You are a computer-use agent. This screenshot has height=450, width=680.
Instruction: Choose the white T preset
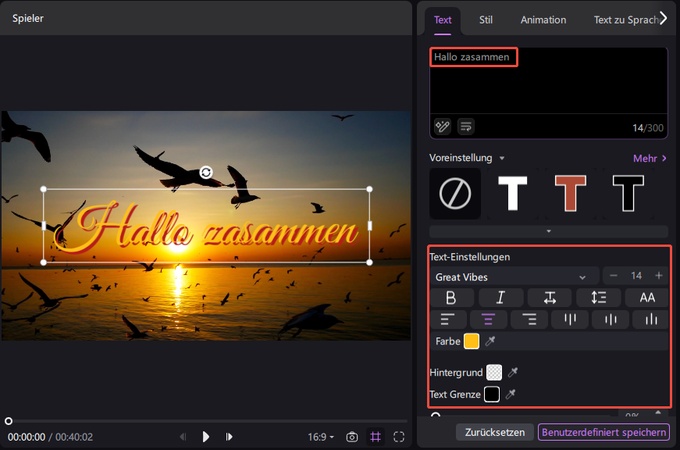point(513,193)
